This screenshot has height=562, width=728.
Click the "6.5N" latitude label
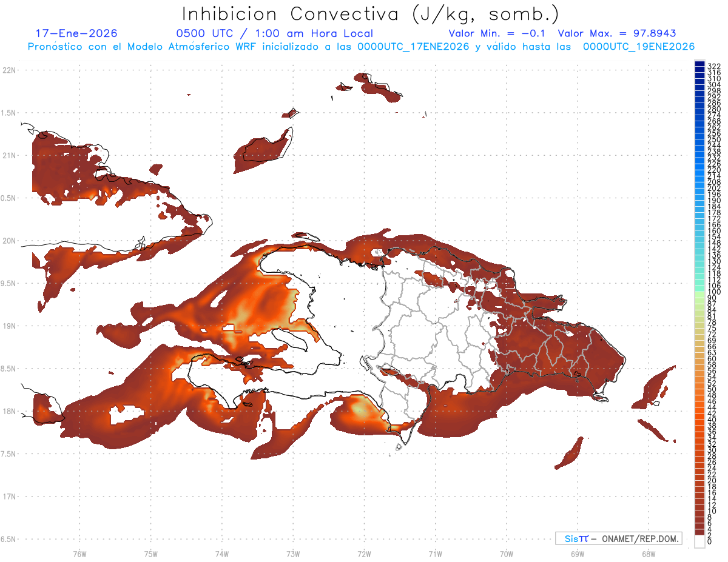point(8,539)
